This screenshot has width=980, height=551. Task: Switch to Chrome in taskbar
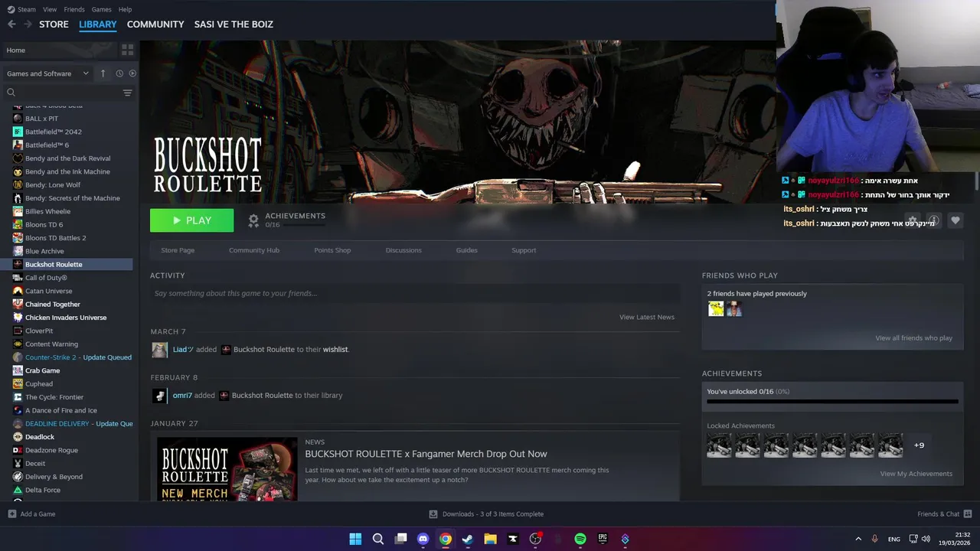446,539
